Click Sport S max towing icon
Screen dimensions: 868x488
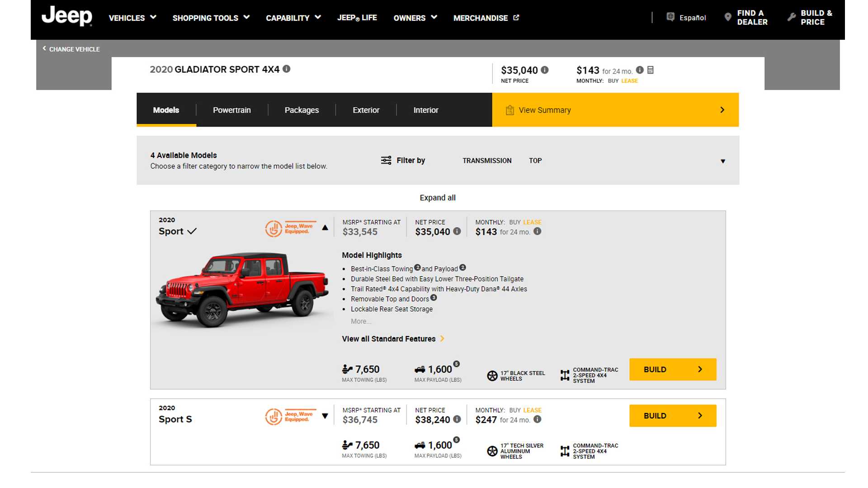tap(347, 445)
